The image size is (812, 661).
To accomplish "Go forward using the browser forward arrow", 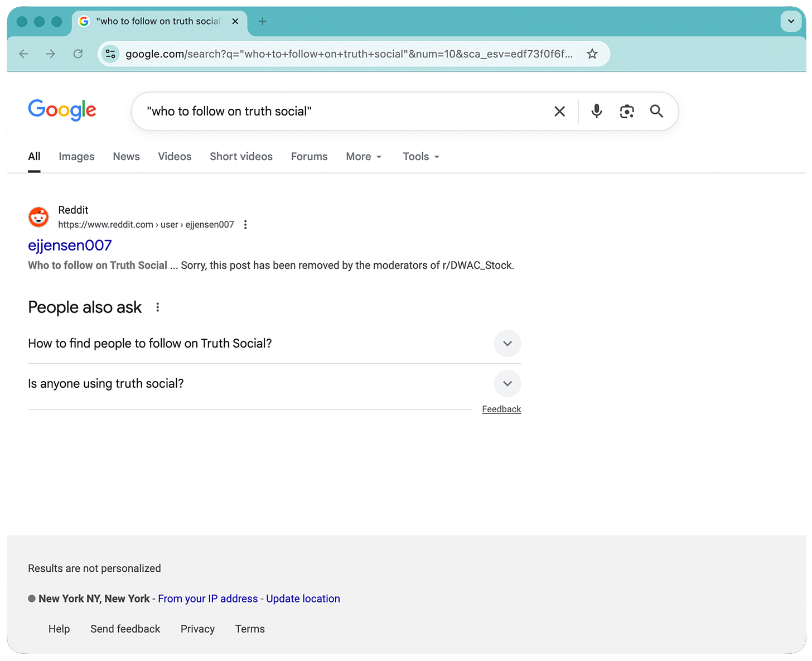I will (51, 54).
